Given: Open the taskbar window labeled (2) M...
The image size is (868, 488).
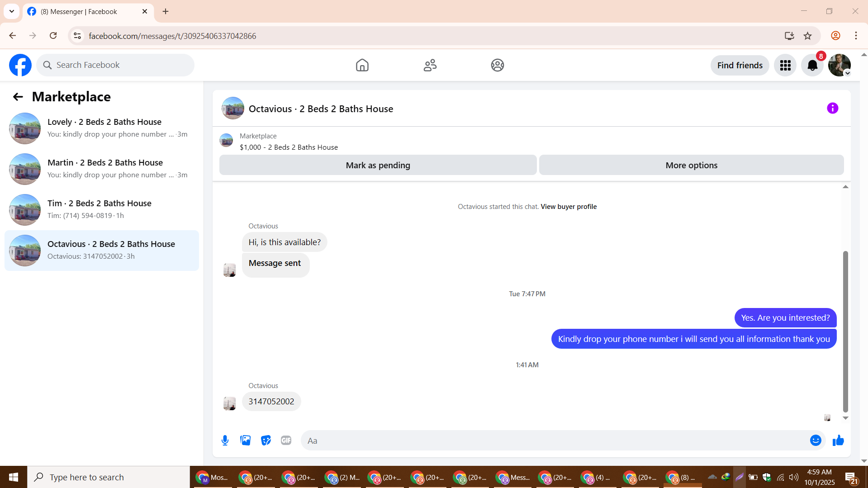Looking at the screenshot, I should (x=342, y=477).
